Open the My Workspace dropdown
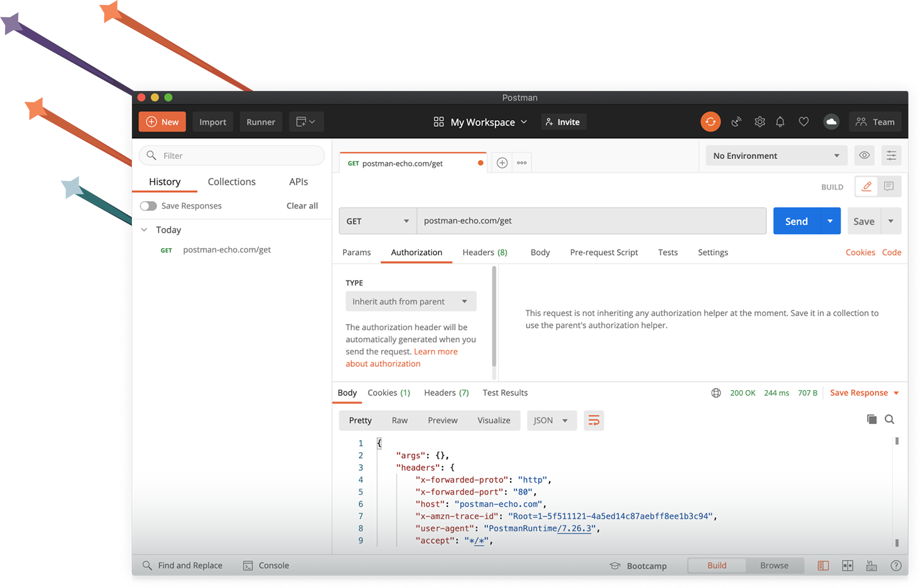921x588 pixels. coord(481,122)
